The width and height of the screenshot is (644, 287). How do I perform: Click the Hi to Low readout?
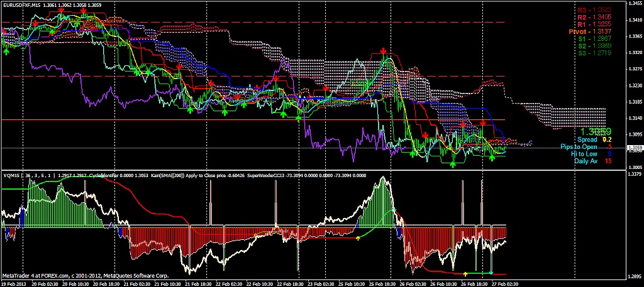(591, 154)
